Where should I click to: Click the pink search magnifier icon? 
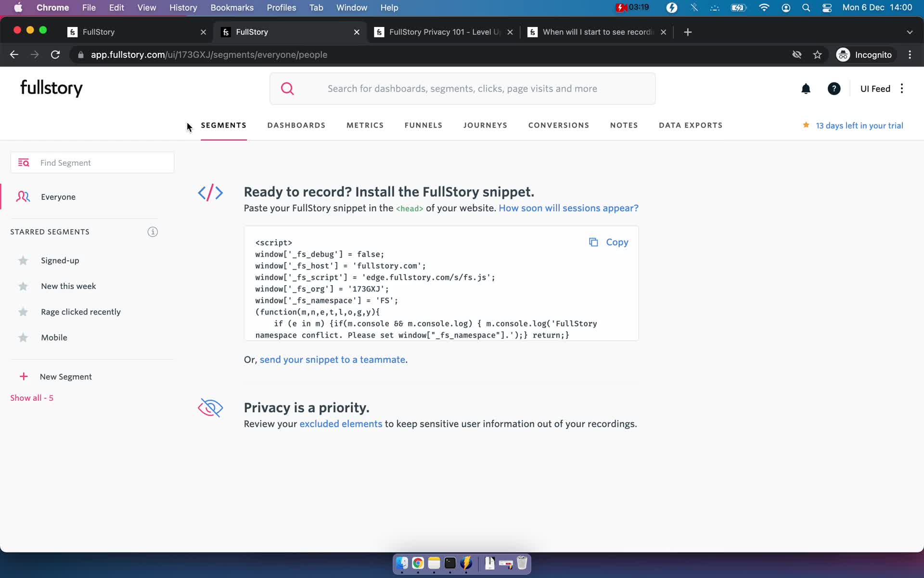pyautogui.click(x=287, y=89)
